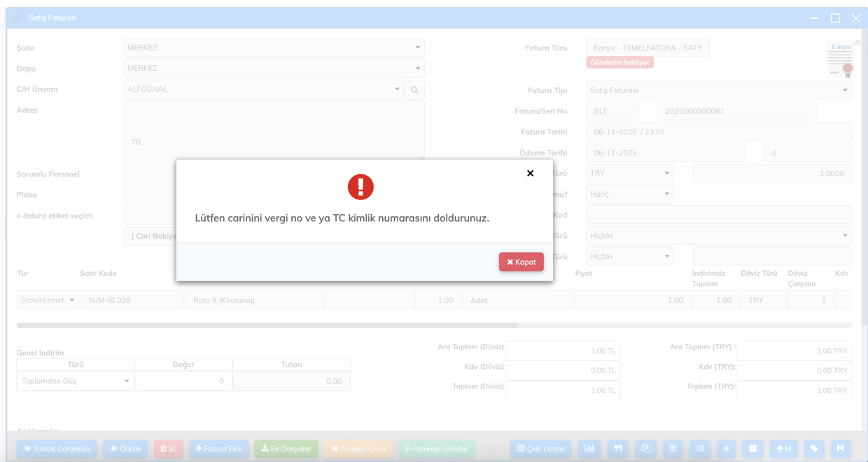
Task: Click the floppy disk save icon
Action: (x=841, y=449)
